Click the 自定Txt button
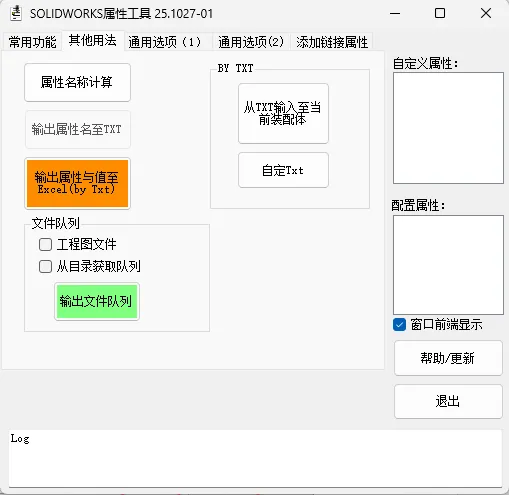The image size is (509, 495). click(283, 170)
